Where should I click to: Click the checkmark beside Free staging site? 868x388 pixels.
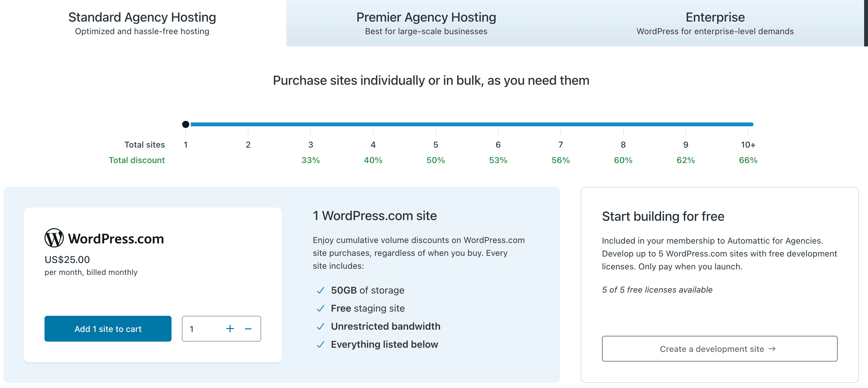pyautogui.click(x=321, y=308)
